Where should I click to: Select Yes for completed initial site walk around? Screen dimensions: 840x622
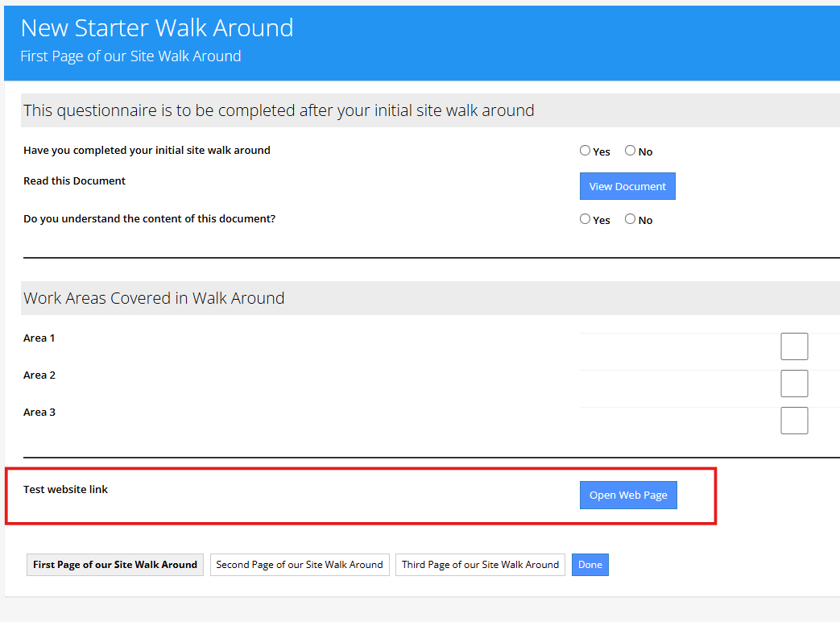[x=585, y=150]
